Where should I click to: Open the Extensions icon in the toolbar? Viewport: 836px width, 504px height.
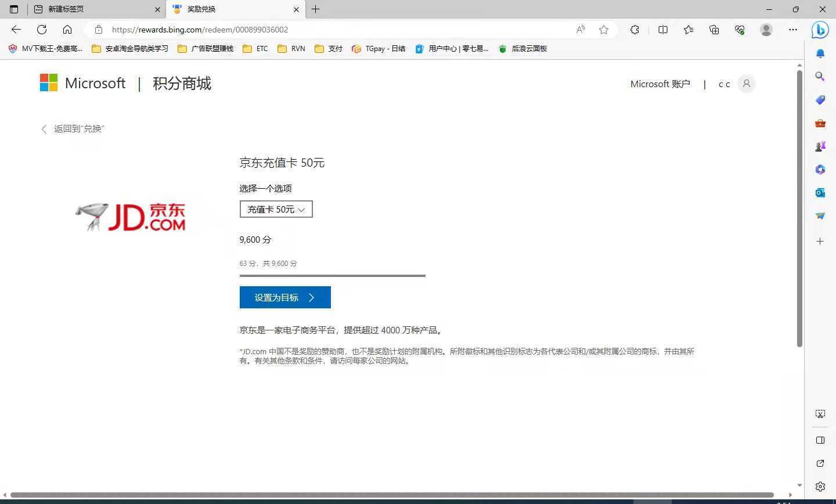point(635,30)
